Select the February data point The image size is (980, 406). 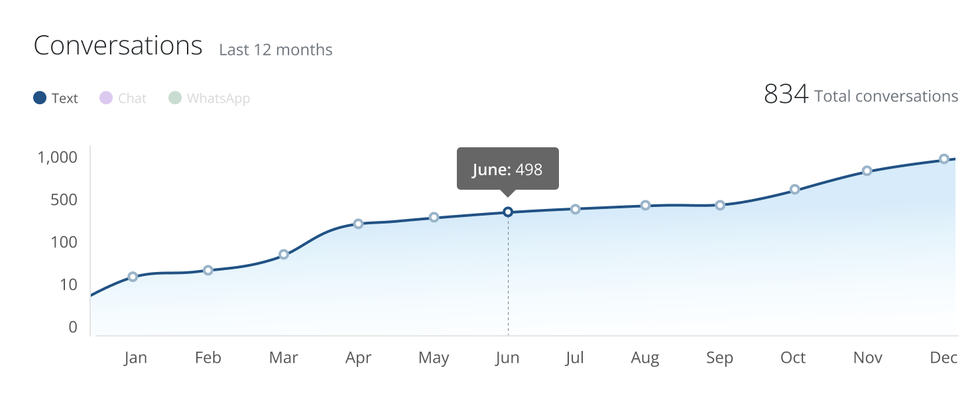pyautogui.click(x=208, y=270)
